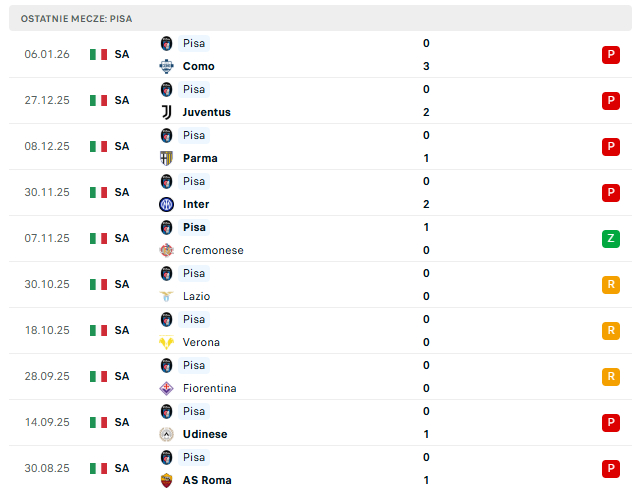
Task: Click the Como team crest icon
Action: point(167,66)
